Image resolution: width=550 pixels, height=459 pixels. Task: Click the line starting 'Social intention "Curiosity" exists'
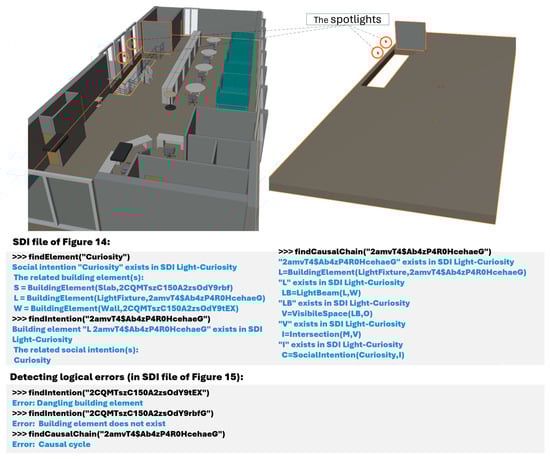[x=125, y=267]
